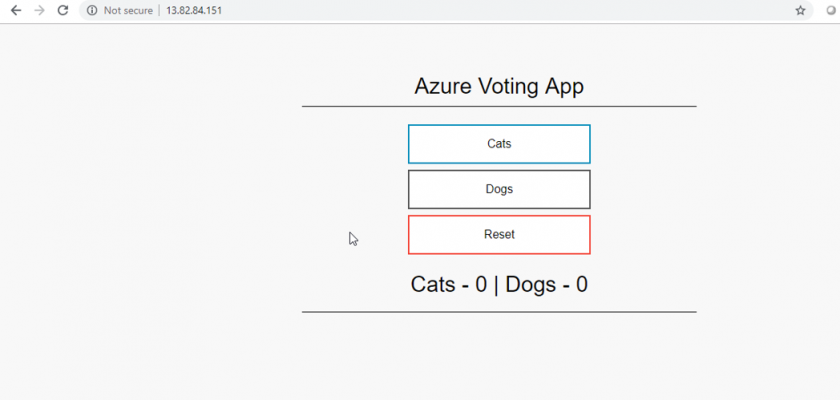Click the divider line below the vote results
Image resolution: width=840 pixels, height=400 pixels.
pos(499,312)
